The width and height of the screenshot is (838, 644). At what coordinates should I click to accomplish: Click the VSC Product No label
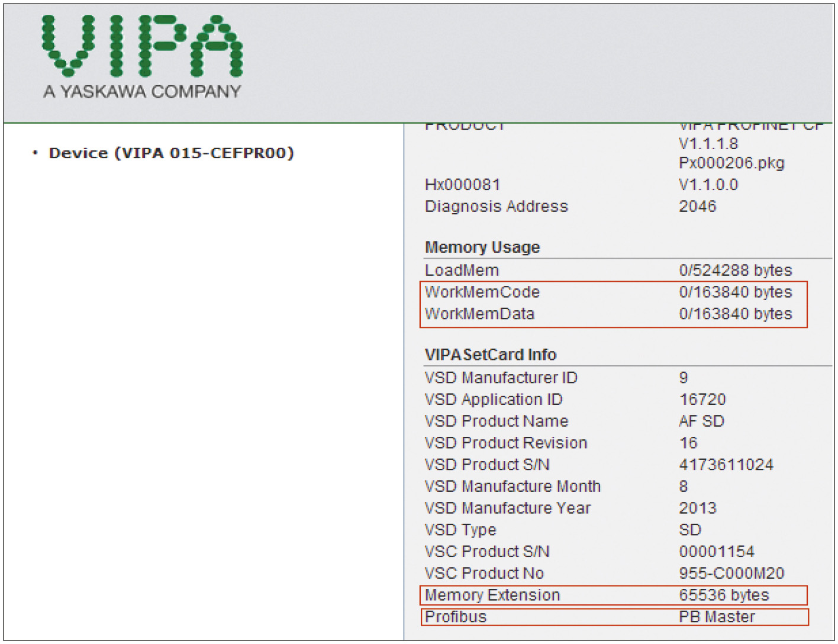pos(485,574)
